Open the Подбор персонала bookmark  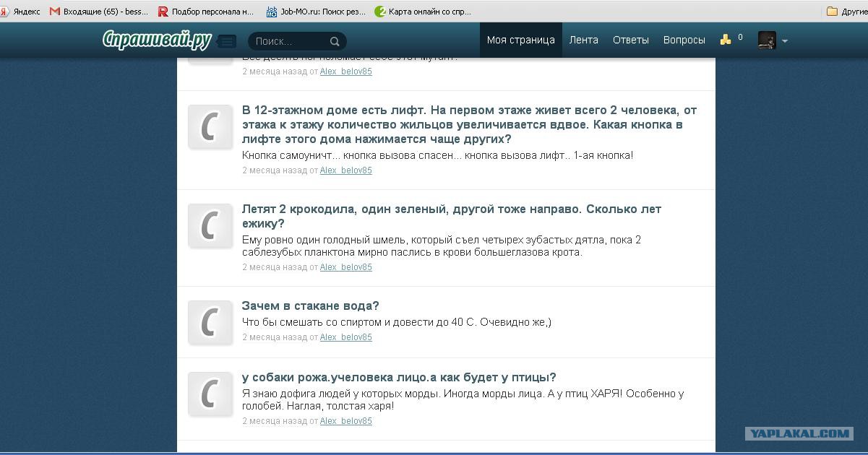pos(206,12)
